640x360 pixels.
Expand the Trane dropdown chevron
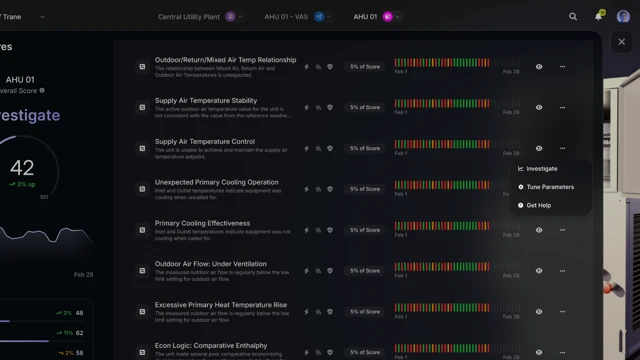coord(42,17)
